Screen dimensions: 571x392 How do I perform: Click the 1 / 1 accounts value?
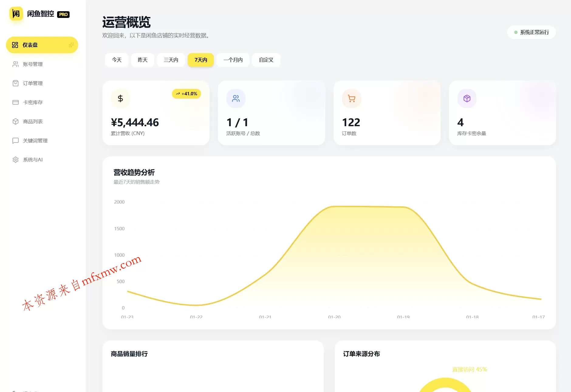[x=237, y=122]
